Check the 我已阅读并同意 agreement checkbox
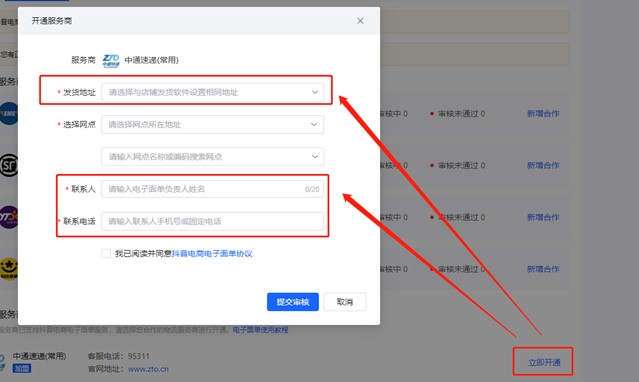Viewport: 639px width, 382px height. click(x=106, y=254)
